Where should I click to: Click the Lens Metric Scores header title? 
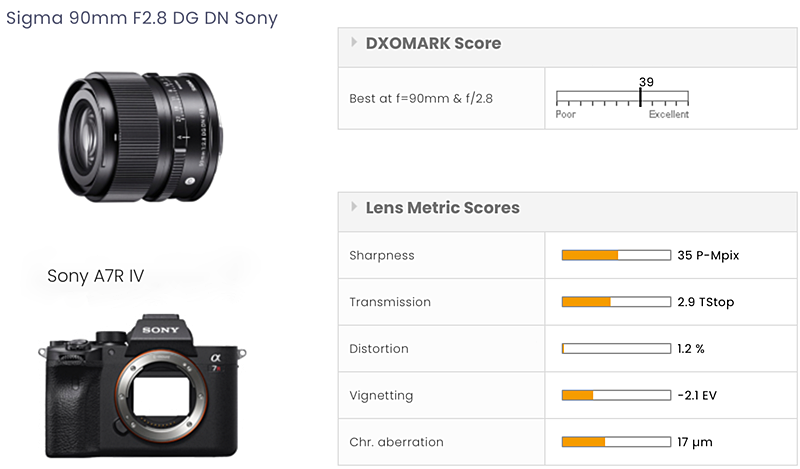[x=442, y=208]
